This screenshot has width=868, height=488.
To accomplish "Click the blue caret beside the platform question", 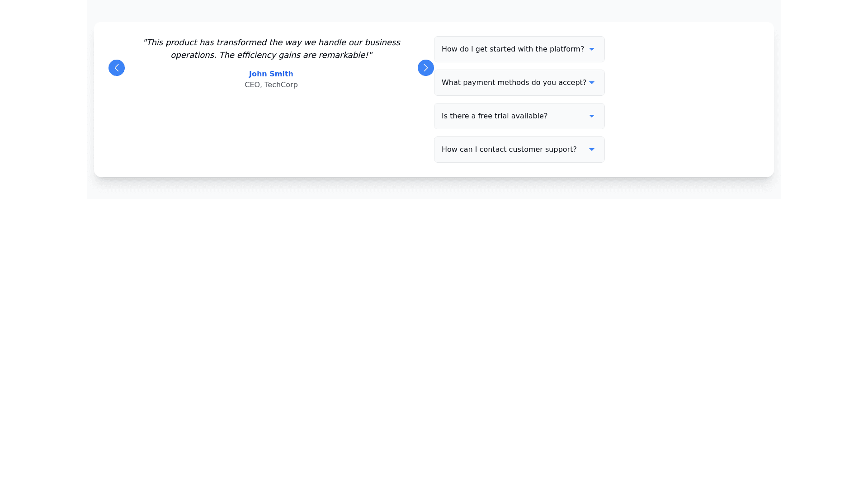I will point(591,49).
